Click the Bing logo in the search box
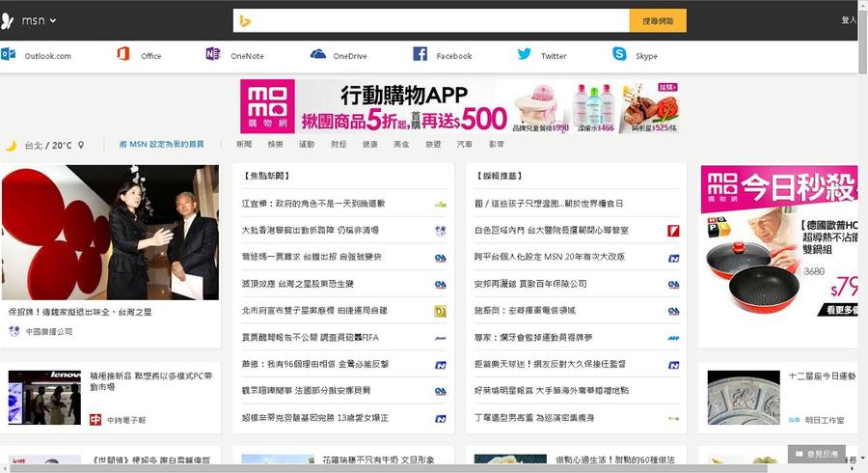Viewport: 868px width, 473px height. click(246, 20)
